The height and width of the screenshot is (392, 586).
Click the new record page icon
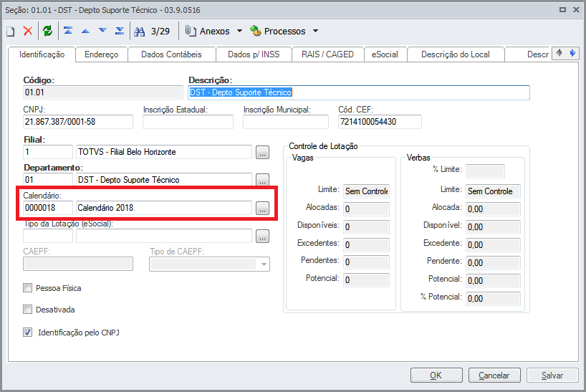click(11, 31)
